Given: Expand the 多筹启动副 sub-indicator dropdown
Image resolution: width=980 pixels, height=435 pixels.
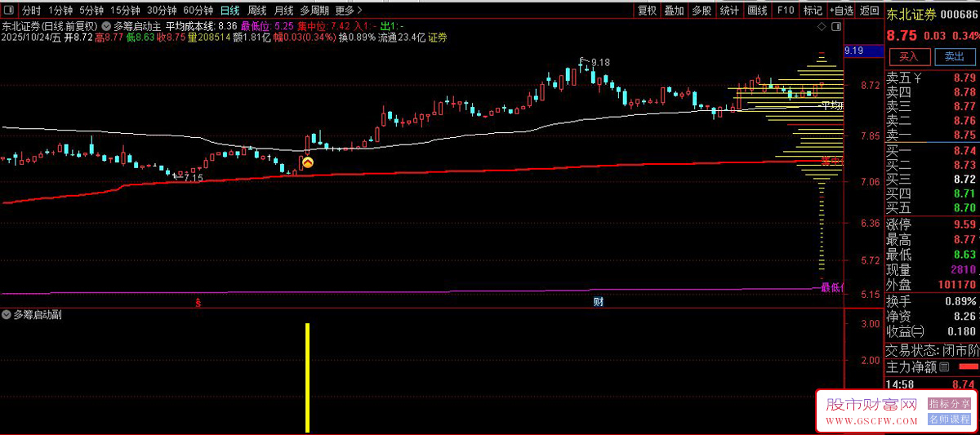Looking at the screenshot, I should pyautogui.click(x=7, y=314).
